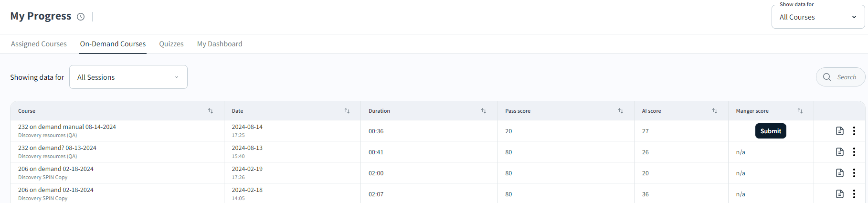
Task: Sort table by Pass score column
Action: click(621, 111)
